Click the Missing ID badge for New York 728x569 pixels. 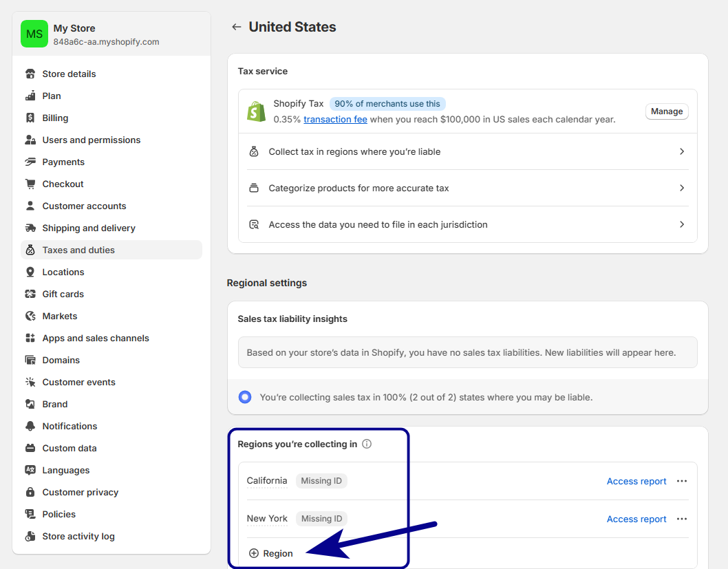322,518
